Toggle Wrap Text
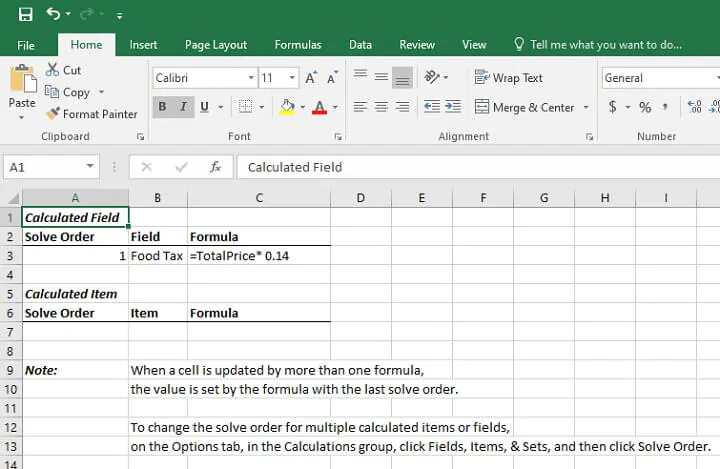 509,78
